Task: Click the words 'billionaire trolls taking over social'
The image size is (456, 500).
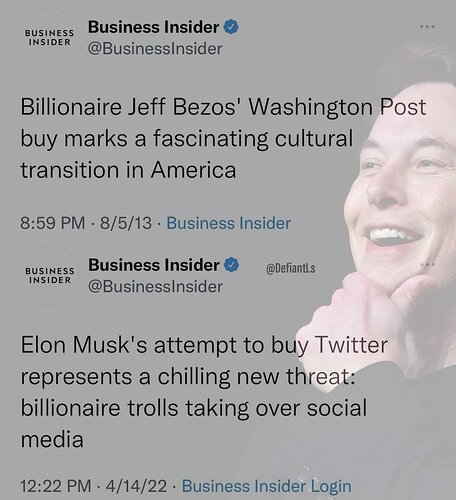Action: [x=194, y=408]
